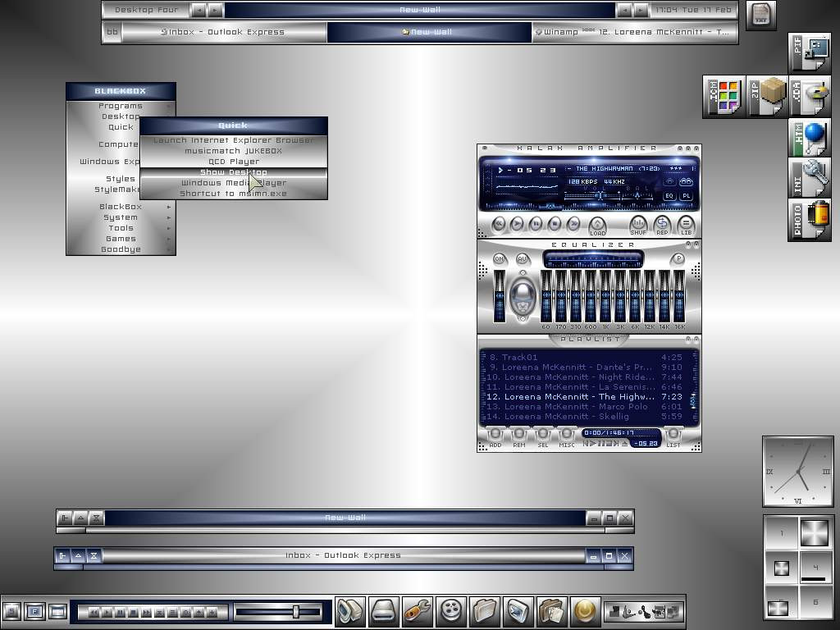Open the Styles entry in Blackbox menu
Screen dimensions: 840x630
click(x=121, y=179)
